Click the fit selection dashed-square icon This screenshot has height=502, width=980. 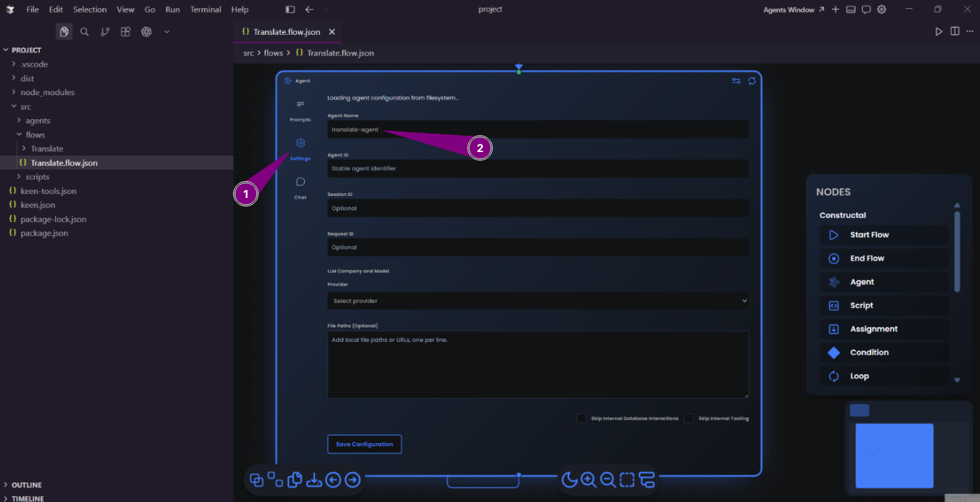click(627, 480)
